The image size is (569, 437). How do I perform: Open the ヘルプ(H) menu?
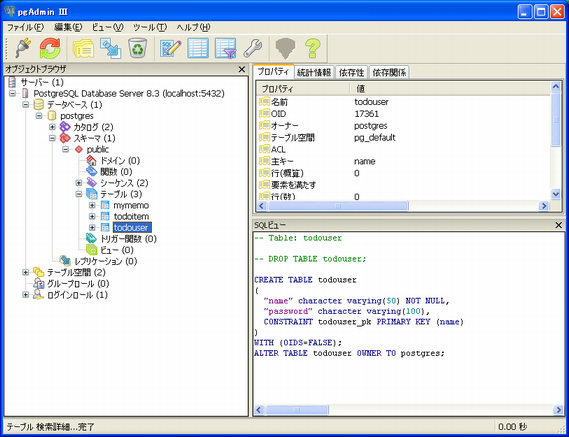click(x=193, y=27)
